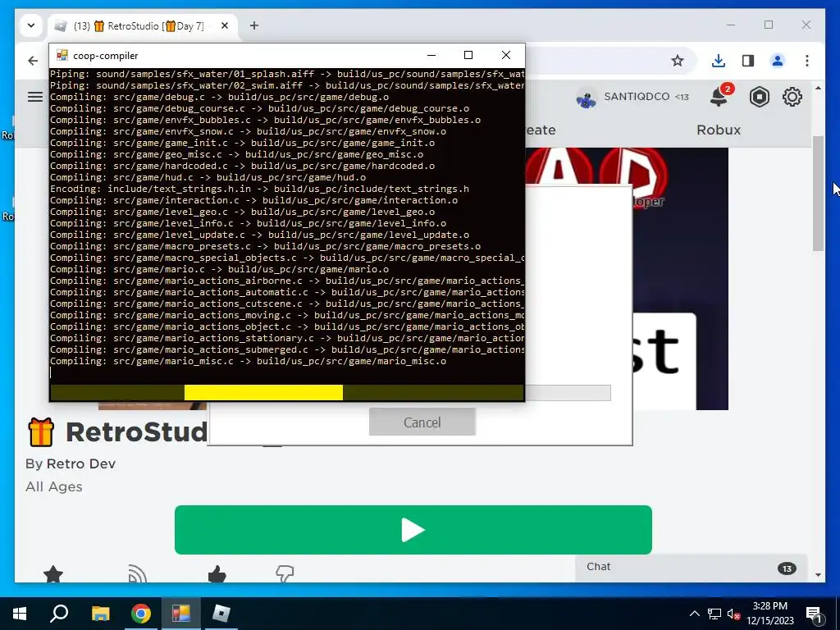Open a new Chrome tab
This screenshot has width=840, height=630.
[x=254, y=25]
